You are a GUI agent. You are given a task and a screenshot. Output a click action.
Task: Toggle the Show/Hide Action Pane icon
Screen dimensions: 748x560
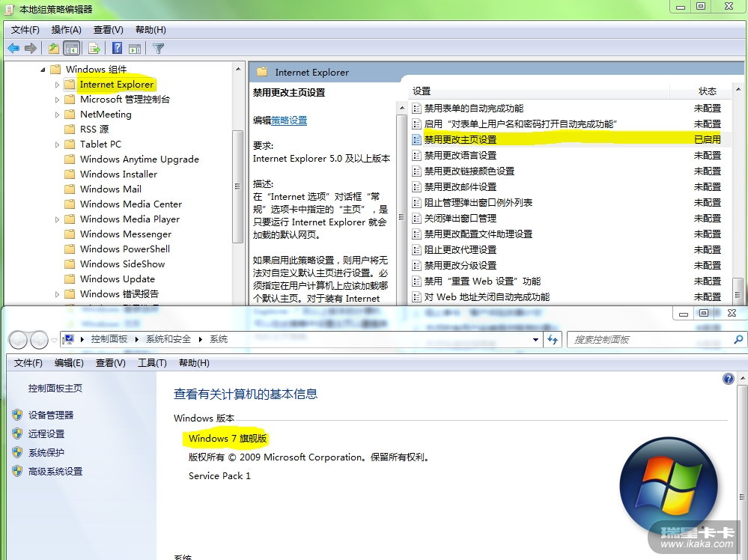coord(135,48)
